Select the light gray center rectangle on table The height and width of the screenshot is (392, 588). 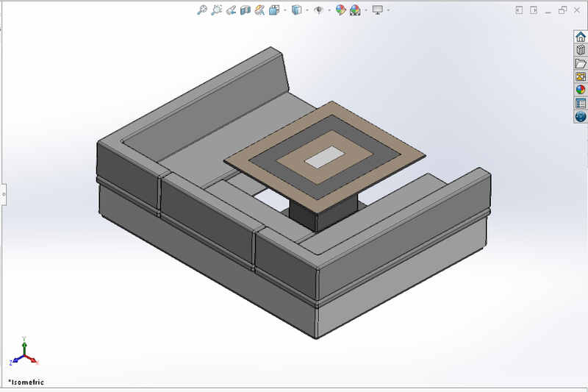pos(324,157)
